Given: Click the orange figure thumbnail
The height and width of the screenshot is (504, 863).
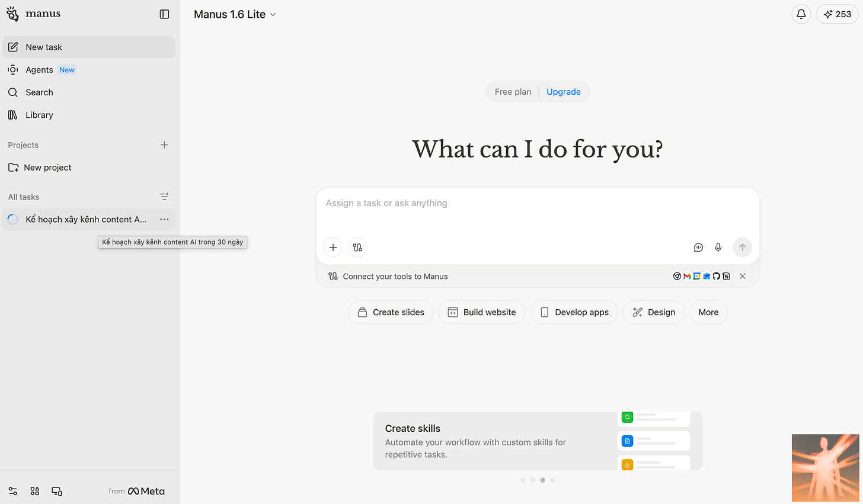Looking at the screenshot, I should [825, 468].
